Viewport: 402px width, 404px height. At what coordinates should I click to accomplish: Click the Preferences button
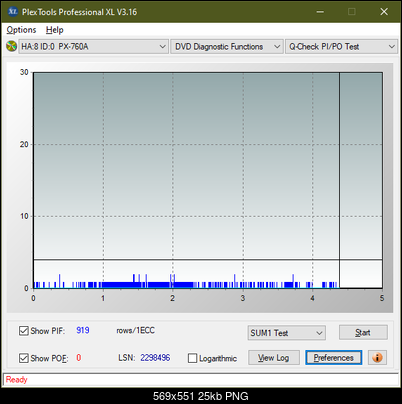(333, 358)
